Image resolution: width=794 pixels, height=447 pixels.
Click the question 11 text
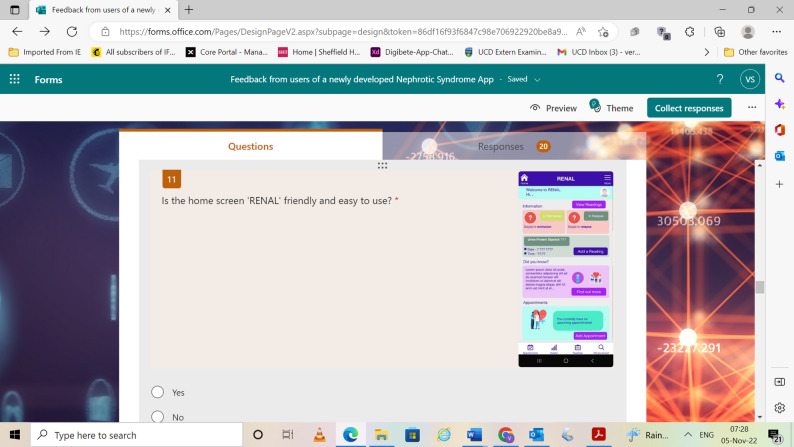point(276,200)
